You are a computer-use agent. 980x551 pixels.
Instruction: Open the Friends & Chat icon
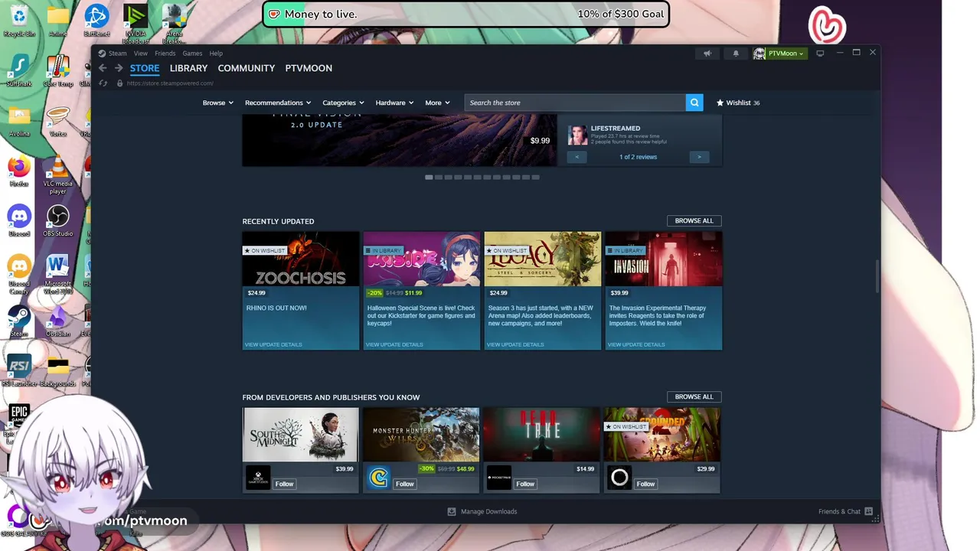(869, 511)
